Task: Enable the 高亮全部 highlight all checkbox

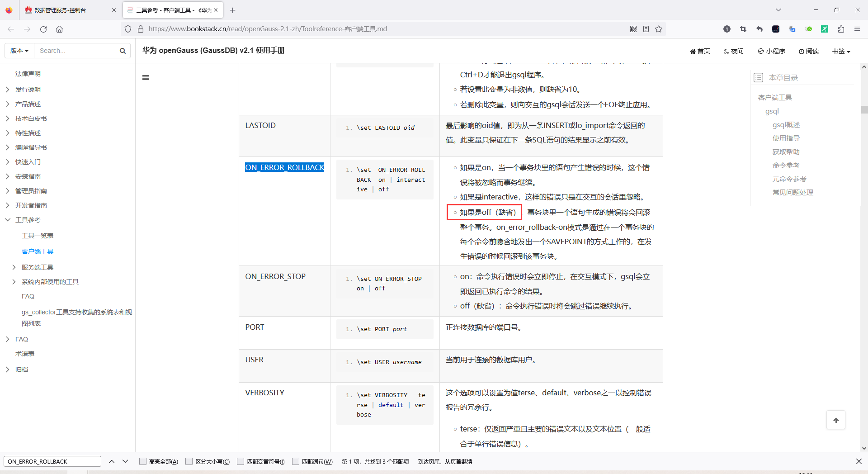Action: point(143,461)
